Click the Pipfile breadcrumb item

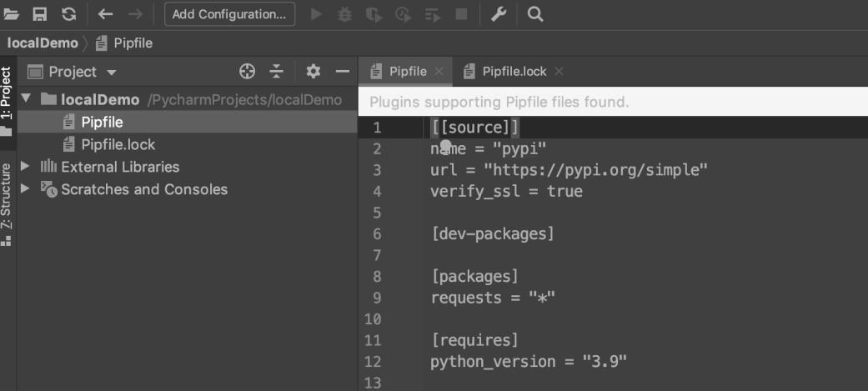pos(124,43)
